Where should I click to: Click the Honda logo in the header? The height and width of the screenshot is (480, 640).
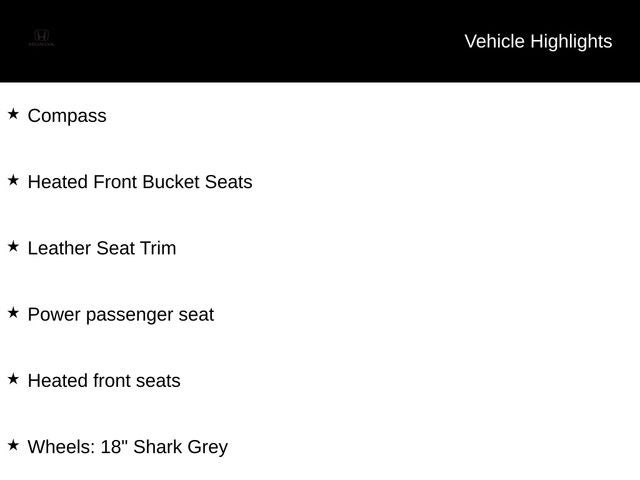click(x=41, y=38)
